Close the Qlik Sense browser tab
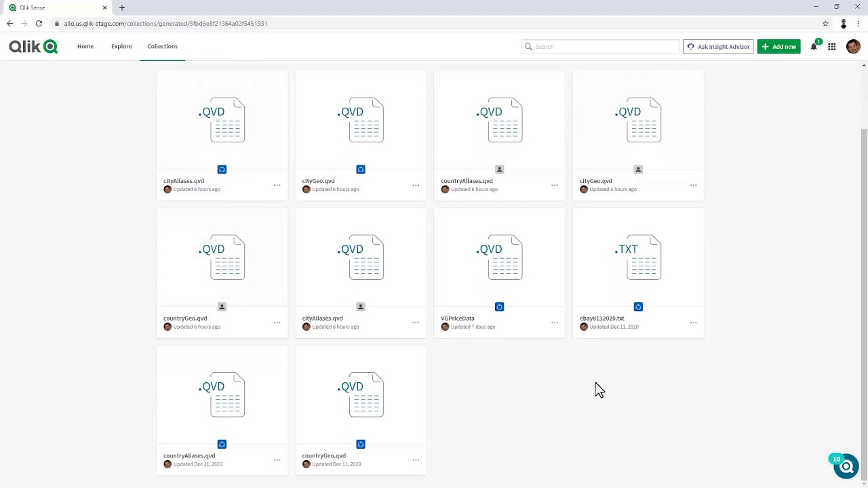Image resolution: width=868 pixels, height=488 pixels. click(104, 7)
